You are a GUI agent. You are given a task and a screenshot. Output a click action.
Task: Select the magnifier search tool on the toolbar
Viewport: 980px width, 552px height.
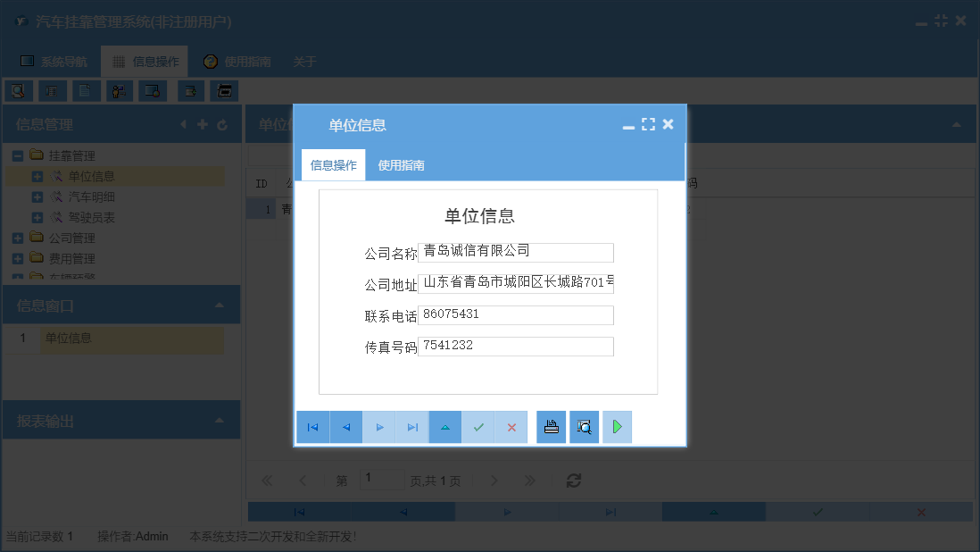18,90
